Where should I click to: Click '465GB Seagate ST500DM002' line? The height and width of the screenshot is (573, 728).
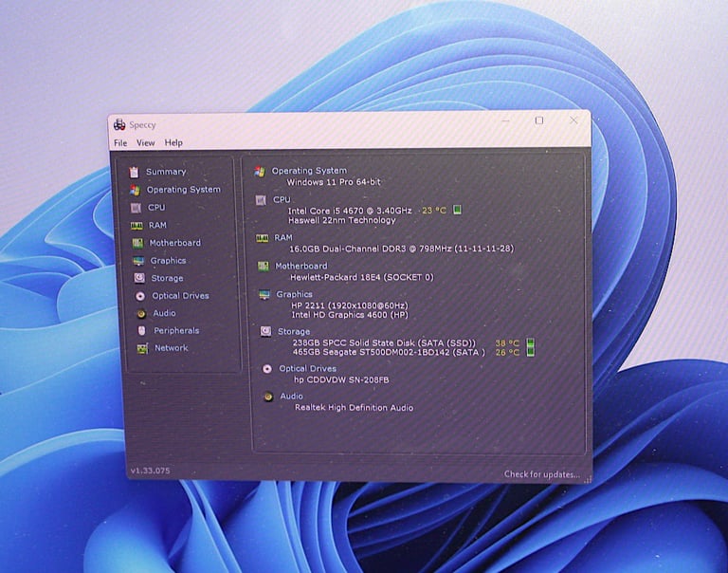click(389, 352)
